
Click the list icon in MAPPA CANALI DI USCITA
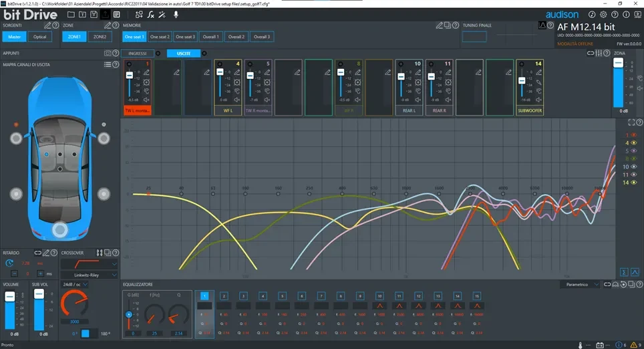108,65
